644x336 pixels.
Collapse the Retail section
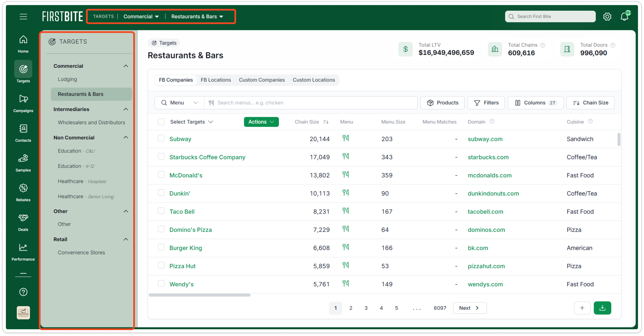point(126,239)
